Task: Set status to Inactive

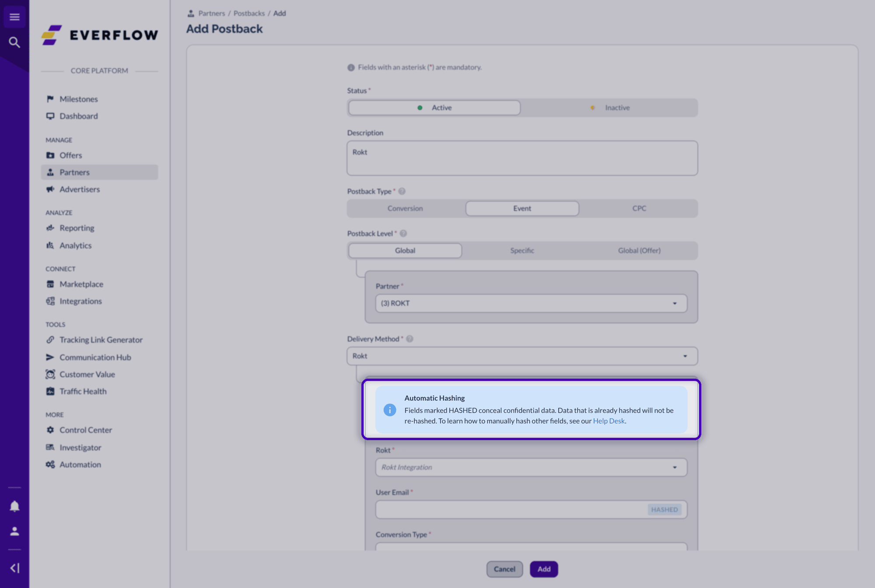Action: 610,108
